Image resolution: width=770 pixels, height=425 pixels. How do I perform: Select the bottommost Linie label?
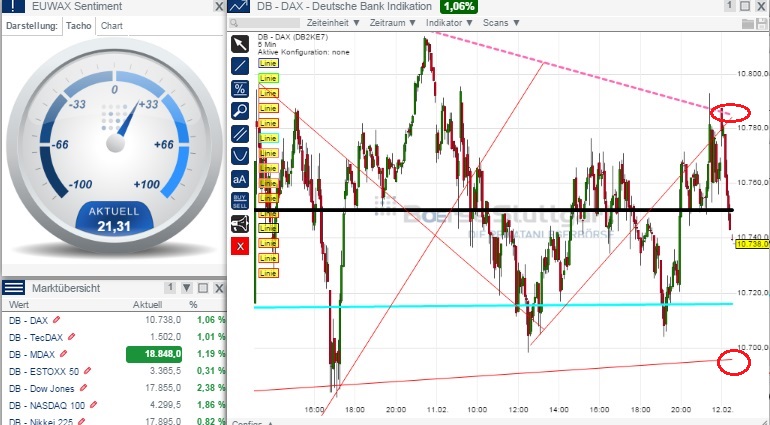tap(268, 273)
